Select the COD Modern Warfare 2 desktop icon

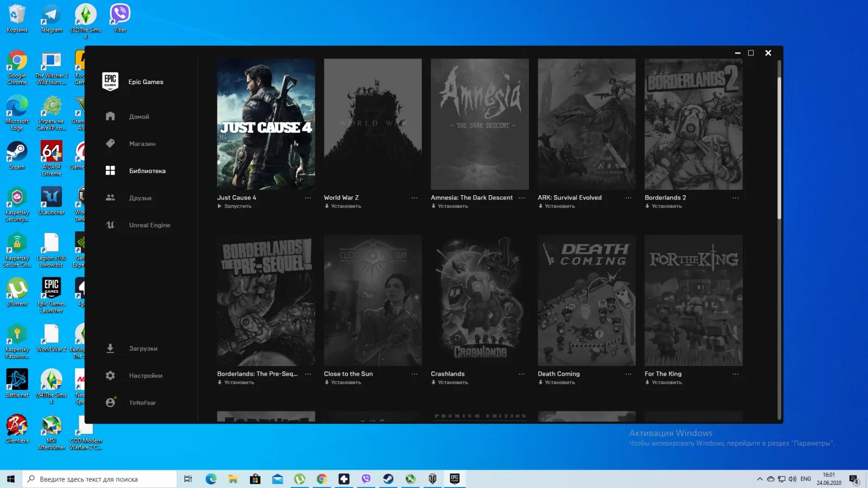tap(86, 433)
